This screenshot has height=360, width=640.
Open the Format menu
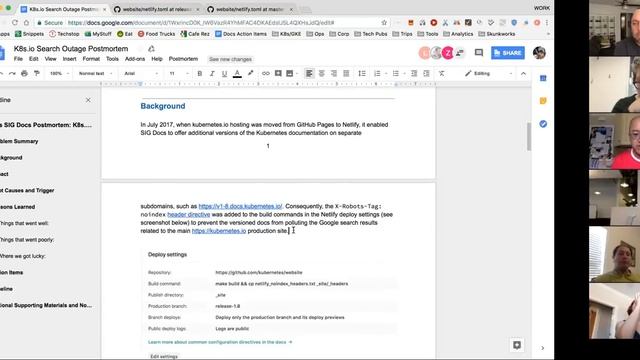[91, 59]
